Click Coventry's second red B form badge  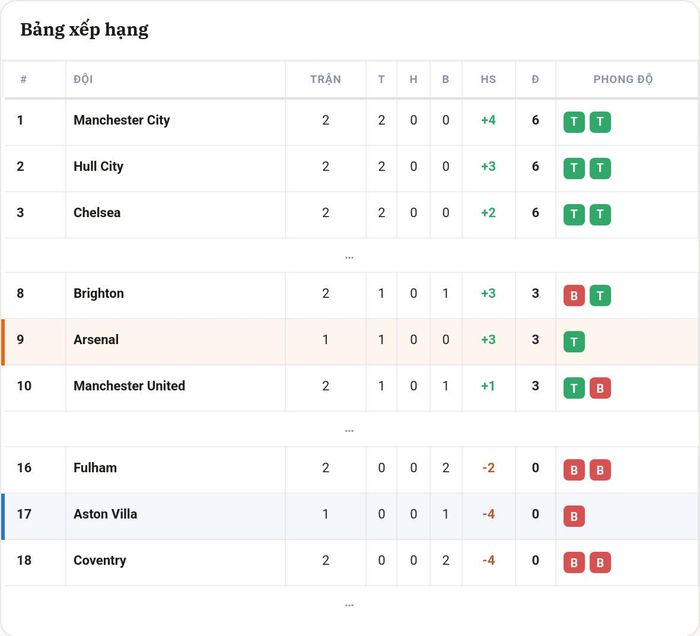click(x=600, y=562)
